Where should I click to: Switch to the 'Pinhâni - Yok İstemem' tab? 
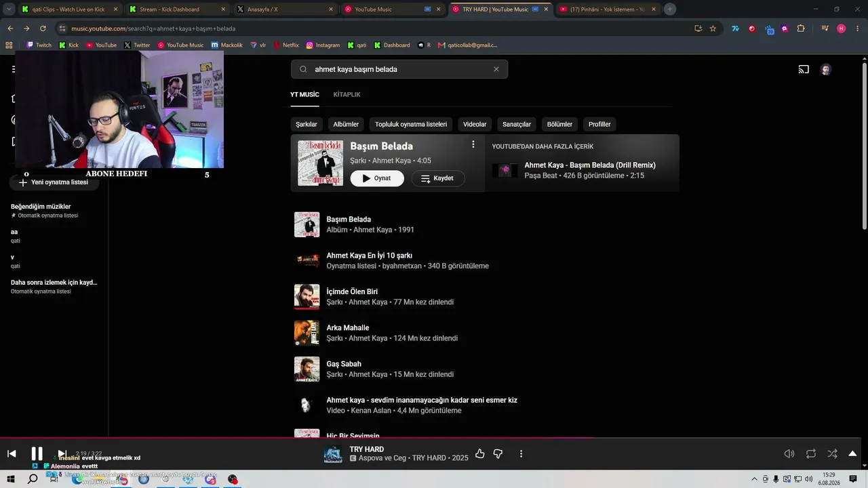click(608, 9)
